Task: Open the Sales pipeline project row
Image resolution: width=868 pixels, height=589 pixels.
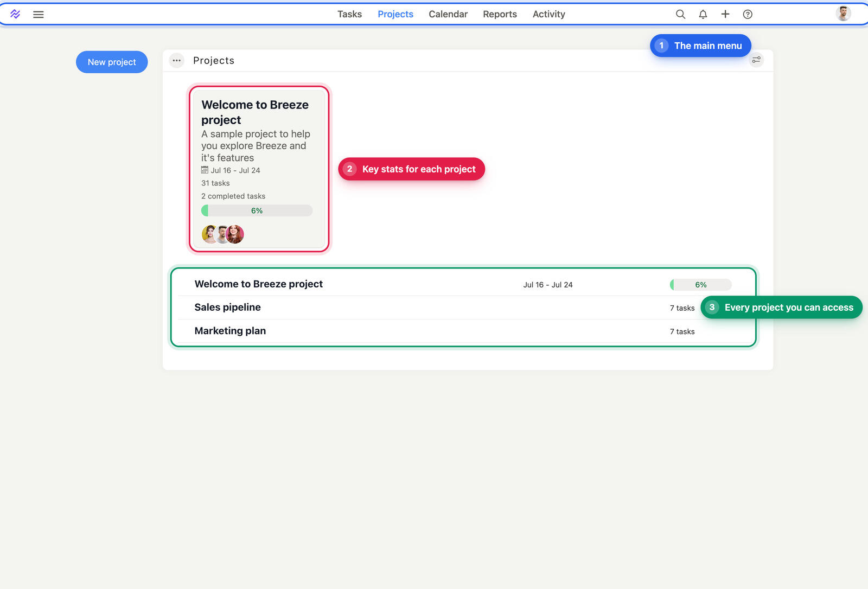Action: click(463, 308)
